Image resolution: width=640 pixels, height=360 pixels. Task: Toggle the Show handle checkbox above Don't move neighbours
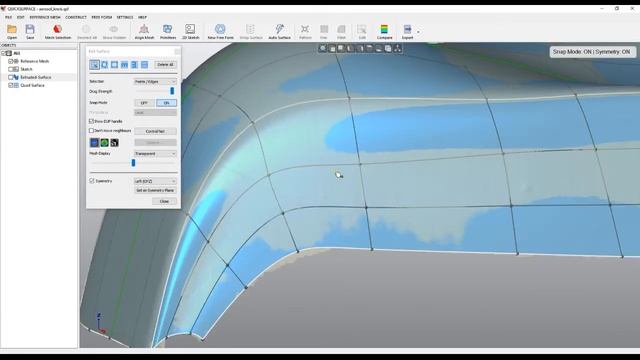tap(91, 121)
